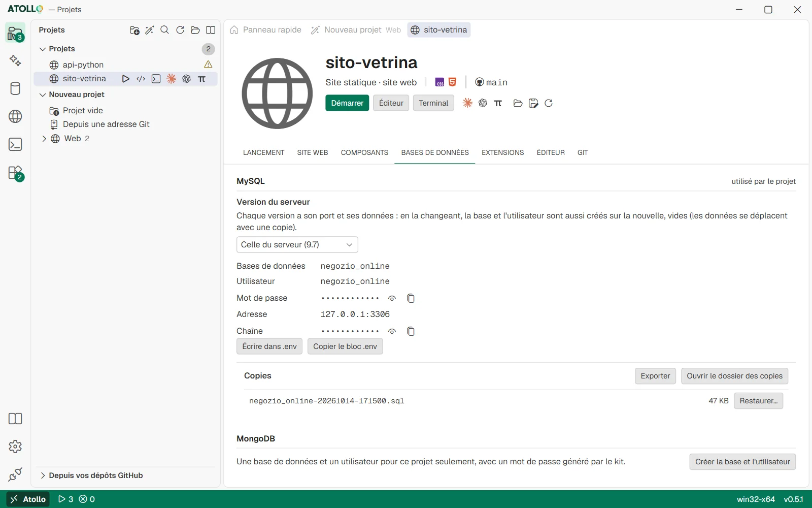Collapse the Projets tree section

coord(43,49)
